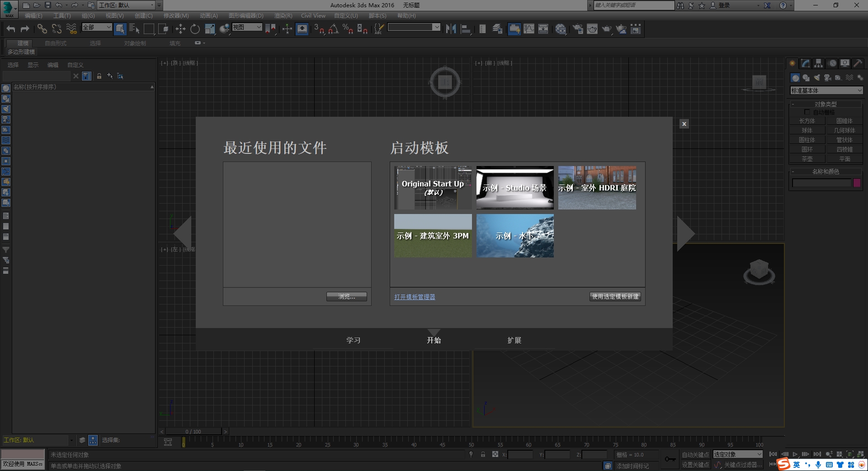Viewport: 868px width, 471px height.
Task: Choose the Rectangular Selection Region tool
Action: pyautogui.click(x=149, y=29)
